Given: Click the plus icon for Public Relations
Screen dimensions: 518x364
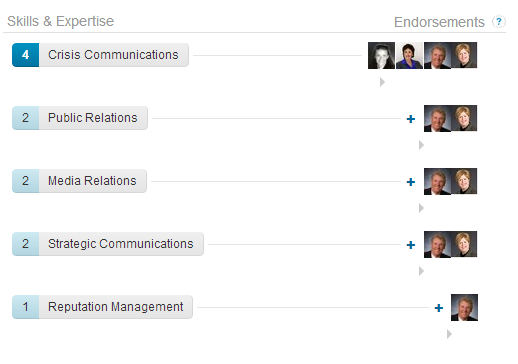Looking at the screenshot, I should click(411, 119).
